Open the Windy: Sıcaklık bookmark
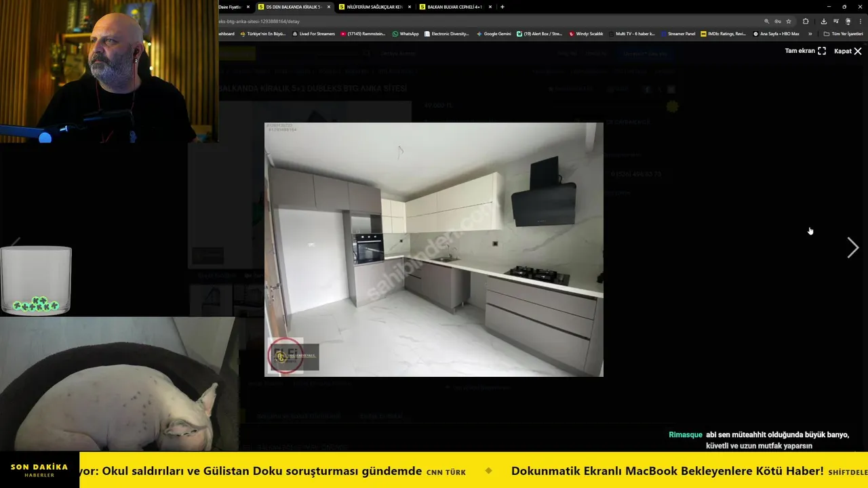 586,34
